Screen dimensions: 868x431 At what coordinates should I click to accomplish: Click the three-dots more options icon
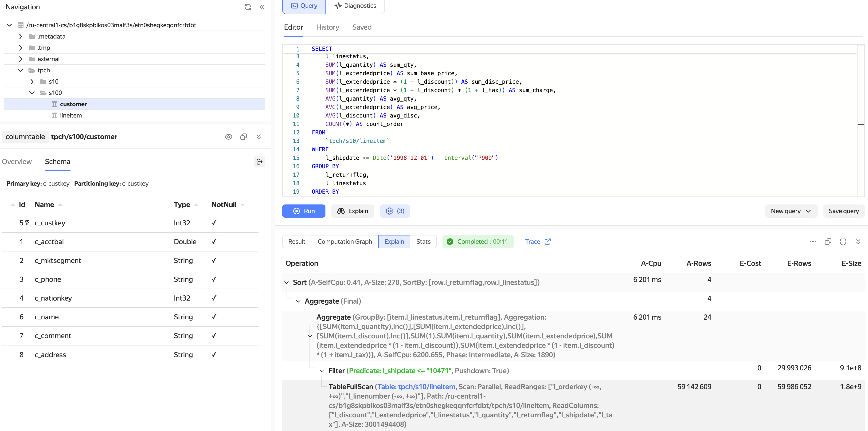tap(813, 242)
